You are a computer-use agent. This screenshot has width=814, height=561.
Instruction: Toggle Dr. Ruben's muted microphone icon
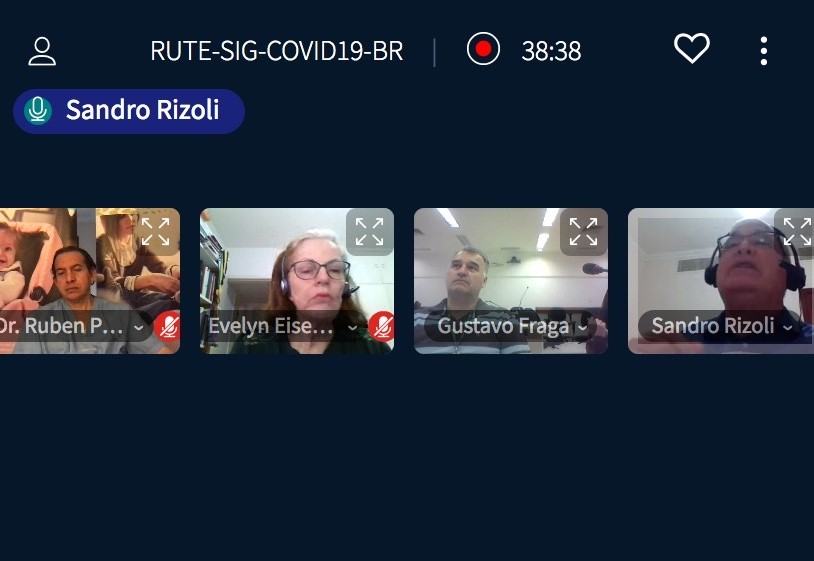pyautogui.click(x=168, y=326)
